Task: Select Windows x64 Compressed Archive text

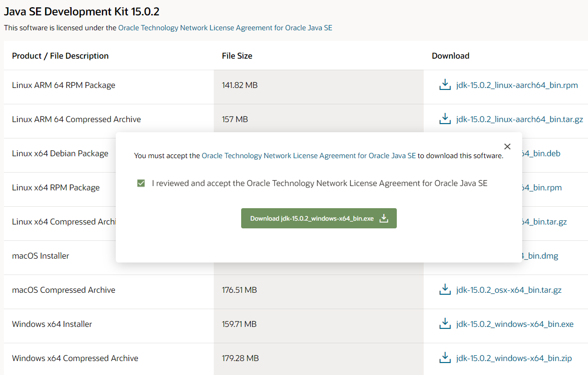Action: 75,358
